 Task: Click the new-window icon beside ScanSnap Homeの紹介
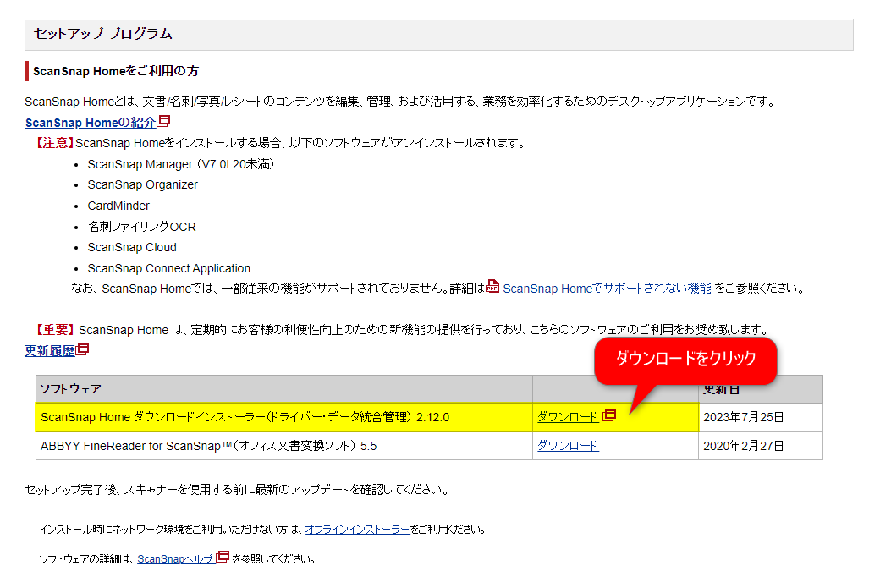164,122
